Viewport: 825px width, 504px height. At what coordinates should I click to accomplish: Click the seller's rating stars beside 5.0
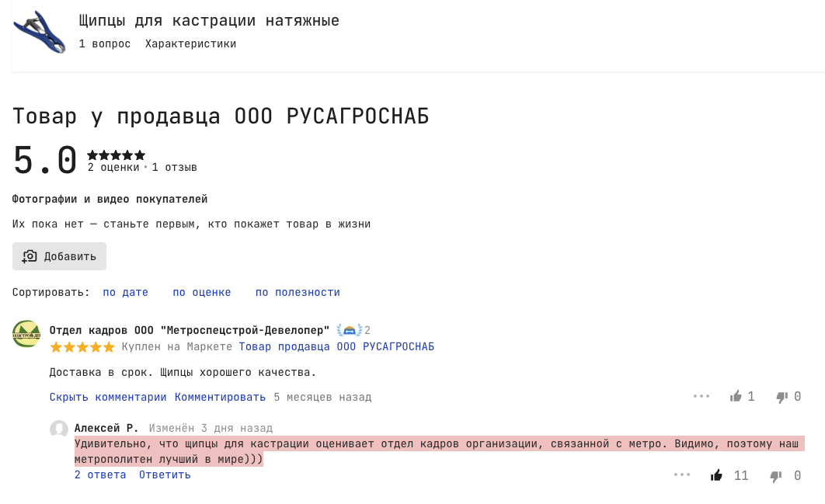pos(117,155)
